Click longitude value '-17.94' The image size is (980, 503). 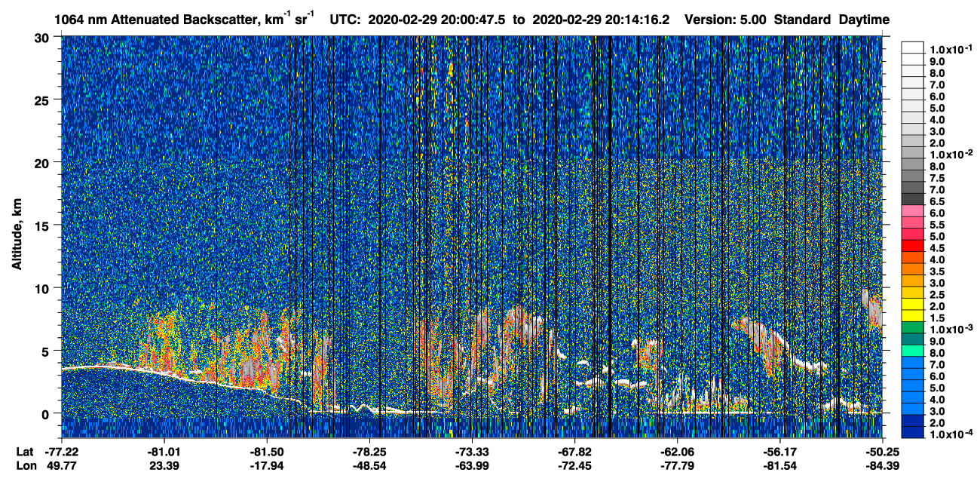click(x=266, y=465)
